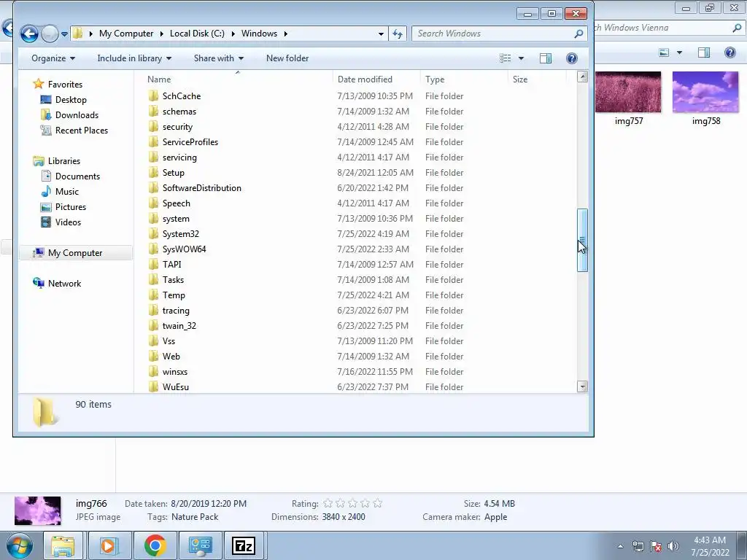
Task: Click Local Disk (C:) in the breadcrumb
Action: [197, 34]
